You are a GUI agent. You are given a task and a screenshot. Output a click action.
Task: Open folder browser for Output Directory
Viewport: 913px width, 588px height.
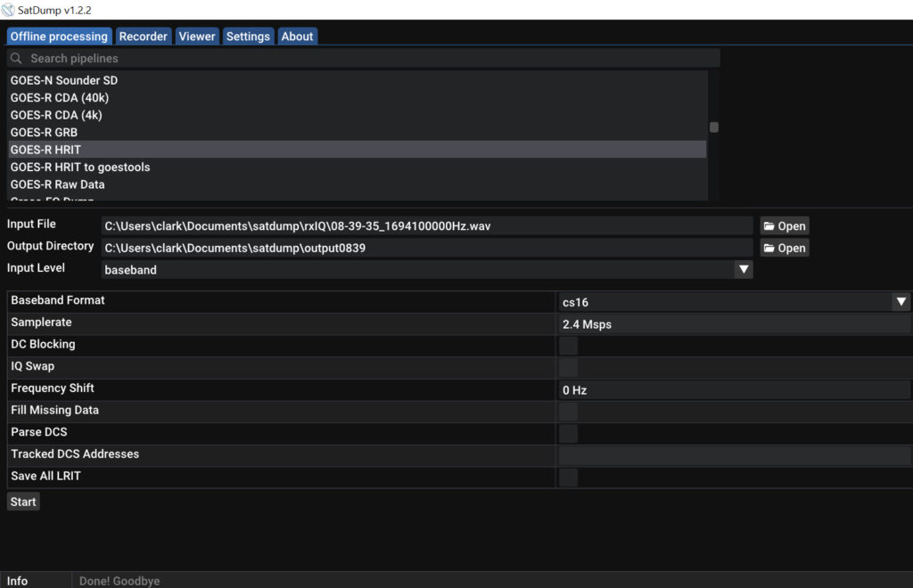[784, 249]
